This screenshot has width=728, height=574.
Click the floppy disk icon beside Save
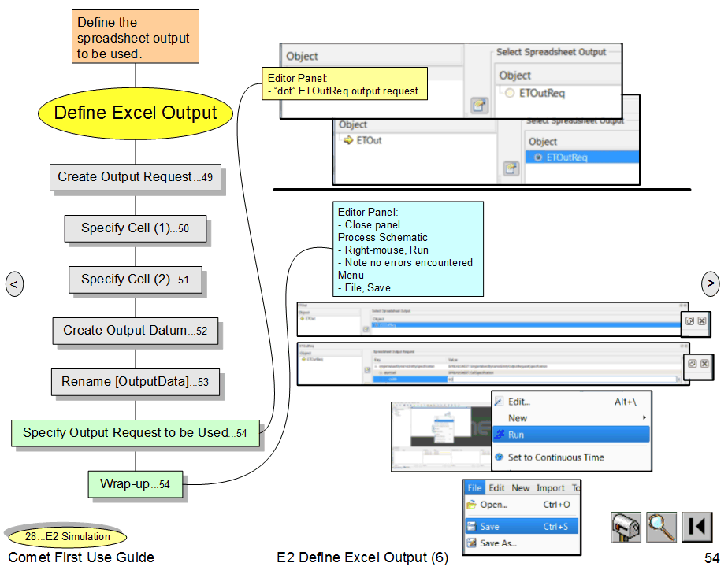tap(472, 526)
